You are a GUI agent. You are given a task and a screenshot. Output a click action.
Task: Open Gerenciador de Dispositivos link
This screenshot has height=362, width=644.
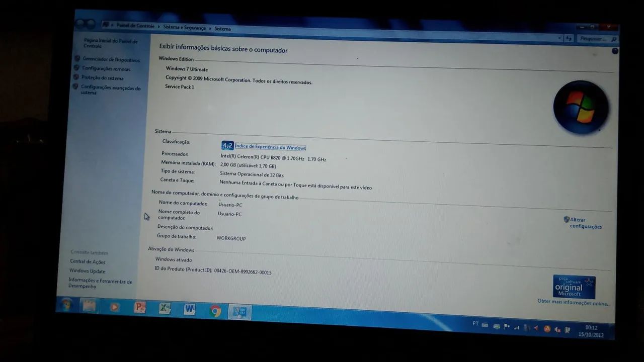pyautogui.click(x=111, y=60)
